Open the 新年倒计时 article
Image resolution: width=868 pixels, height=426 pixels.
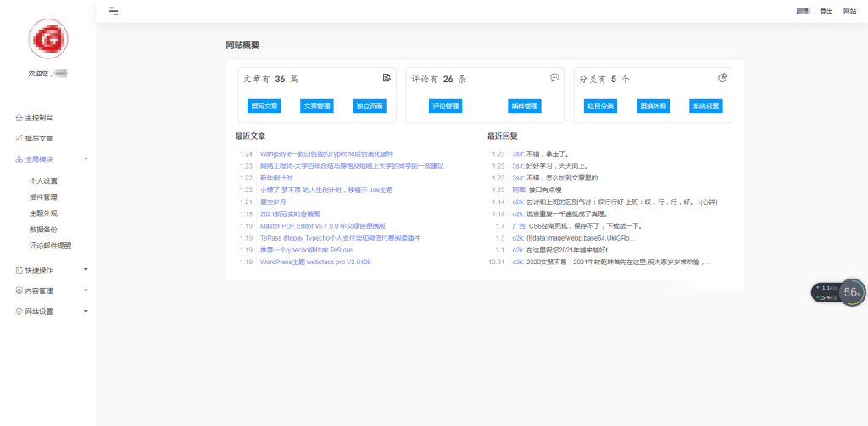[276, 178]
